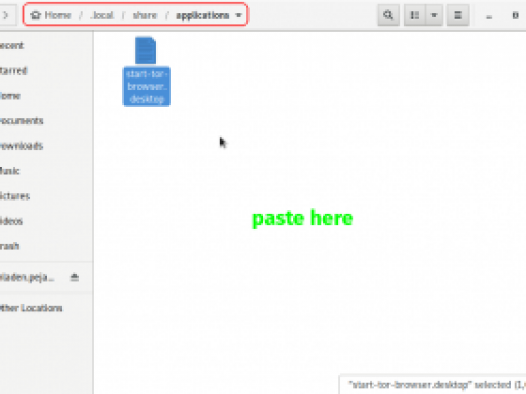The width and height of the screenshot is (526, 394).
Task: Select the start-tor-browser.desktop file icon
Action: click(x=146, y=50)
